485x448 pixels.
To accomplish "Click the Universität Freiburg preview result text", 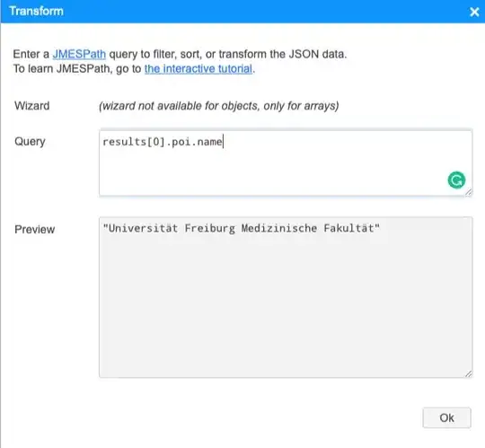I will [242, 228].
